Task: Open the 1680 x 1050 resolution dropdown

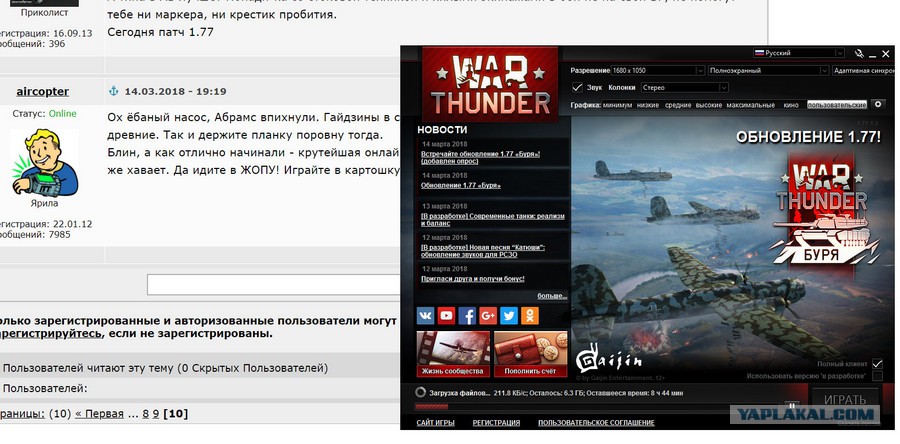Action: click(x=658, y=71)
